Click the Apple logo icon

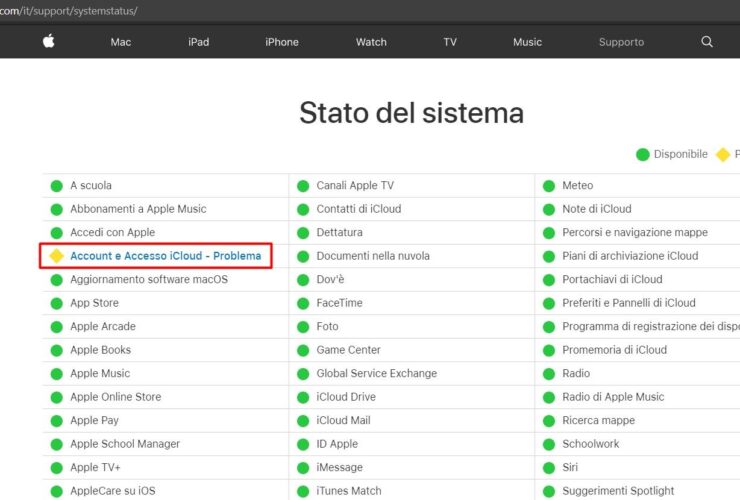pos(49,42)
